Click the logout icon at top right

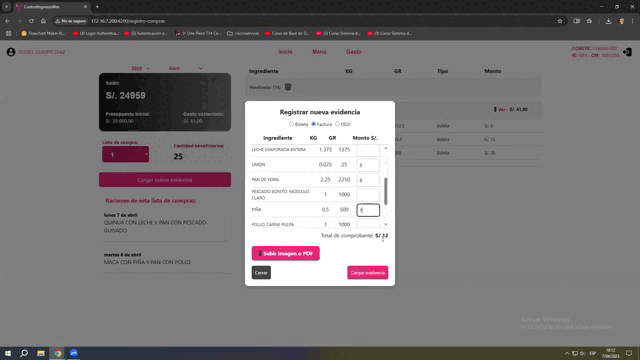point(627,52)
